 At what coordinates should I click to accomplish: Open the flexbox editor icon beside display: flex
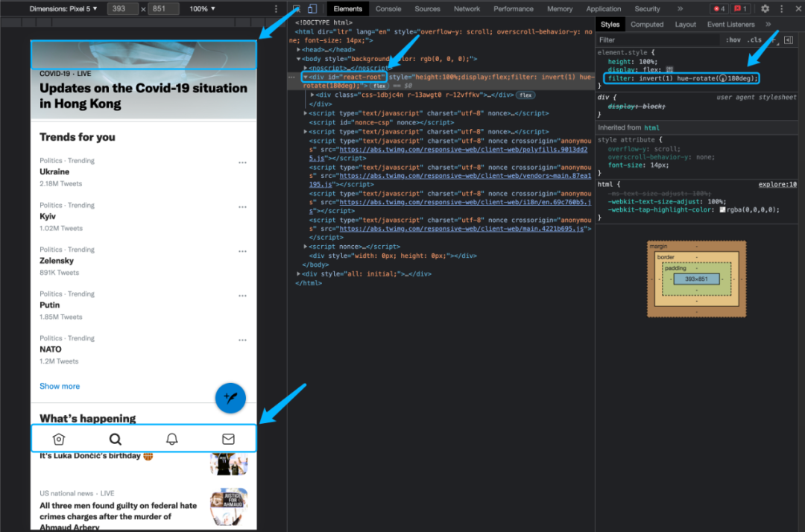tap(669, 69)
